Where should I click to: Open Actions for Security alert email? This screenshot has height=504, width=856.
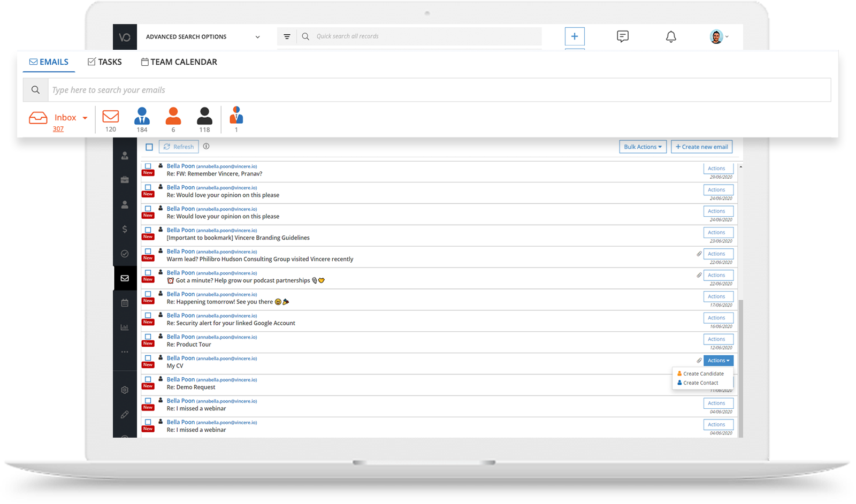[x=718, y=318]
